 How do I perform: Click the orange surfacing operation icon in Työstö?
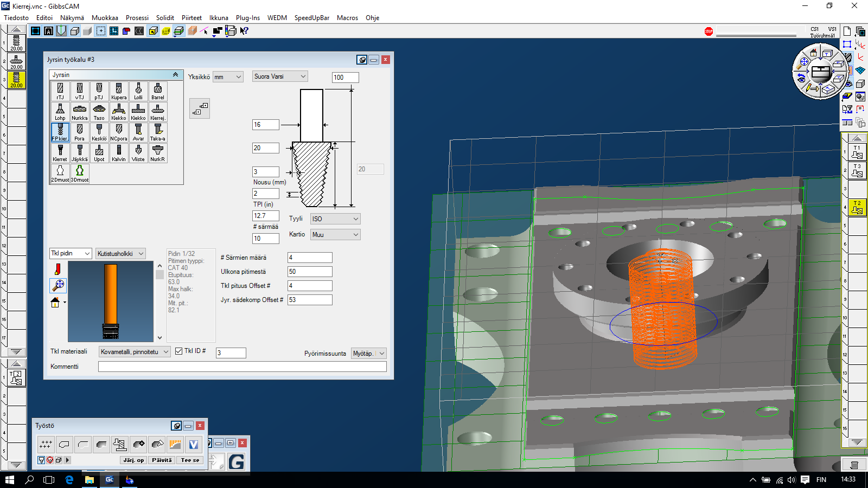click(x=175, y=445)
